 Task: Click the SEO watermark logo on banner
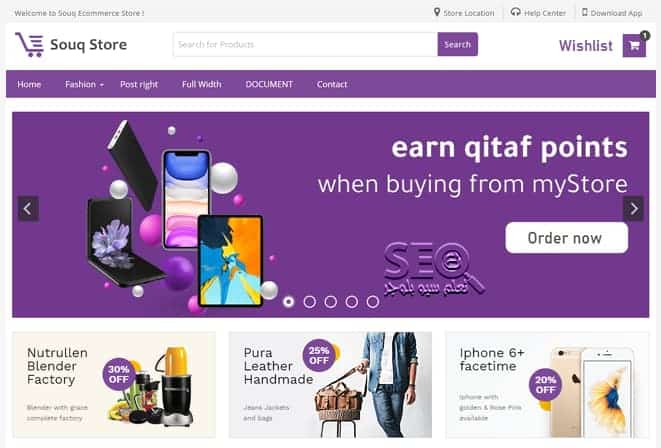click(434, 270)
